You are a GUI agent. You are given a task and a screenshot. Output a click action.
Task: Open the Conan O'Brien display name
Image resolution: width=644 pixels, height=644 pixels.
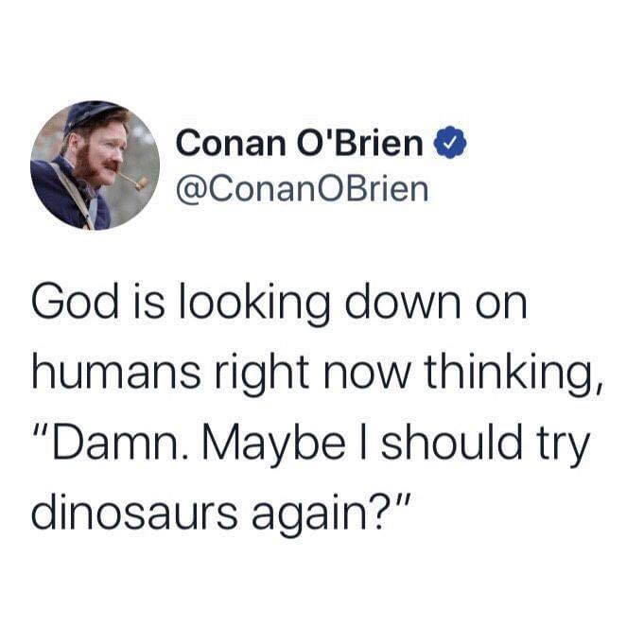[300, 145]
